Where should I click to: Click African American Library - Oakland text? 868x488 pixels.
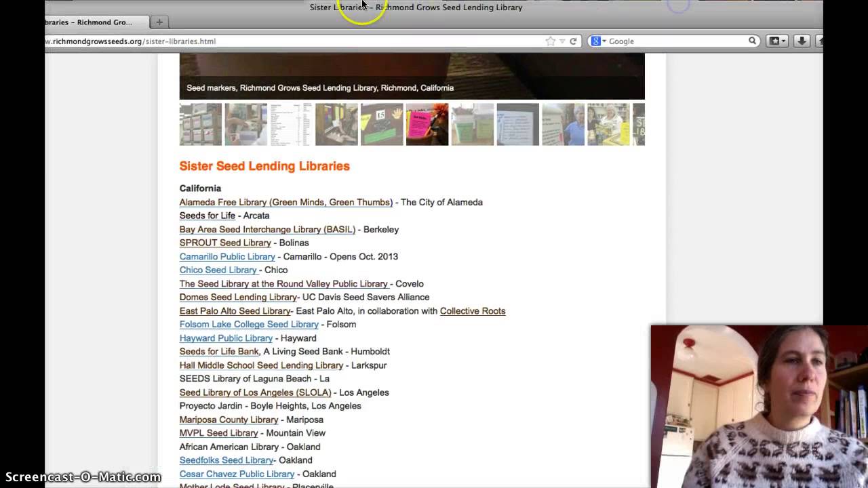pos(250,447)
